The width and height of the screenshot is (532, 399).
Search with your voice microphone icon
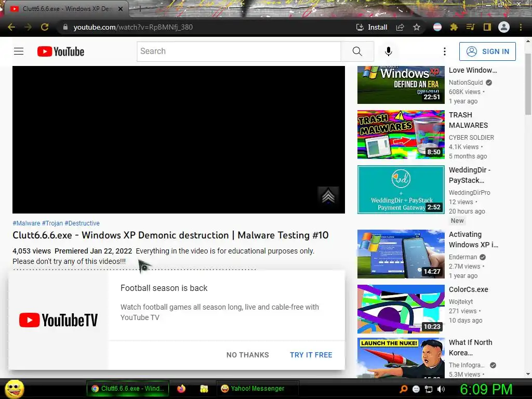(389, 51)
